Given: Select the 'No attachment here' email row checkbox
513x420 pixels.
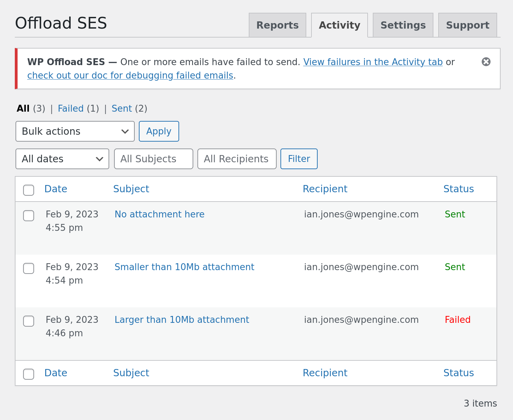Looking at the screenshot, I should pyautogui.click(x=29, y=216).
